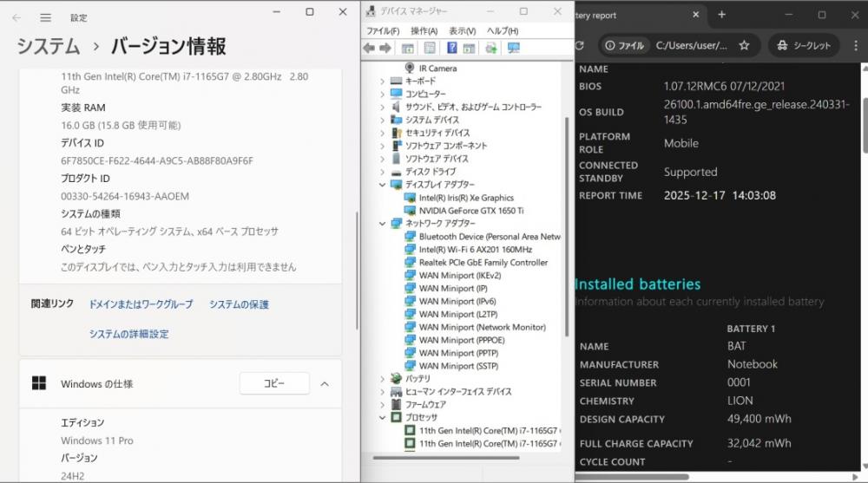The width and height of the screenshot is (868, 483).
Task: Click the Chrome address bar file path
Action: click(692, 45)
